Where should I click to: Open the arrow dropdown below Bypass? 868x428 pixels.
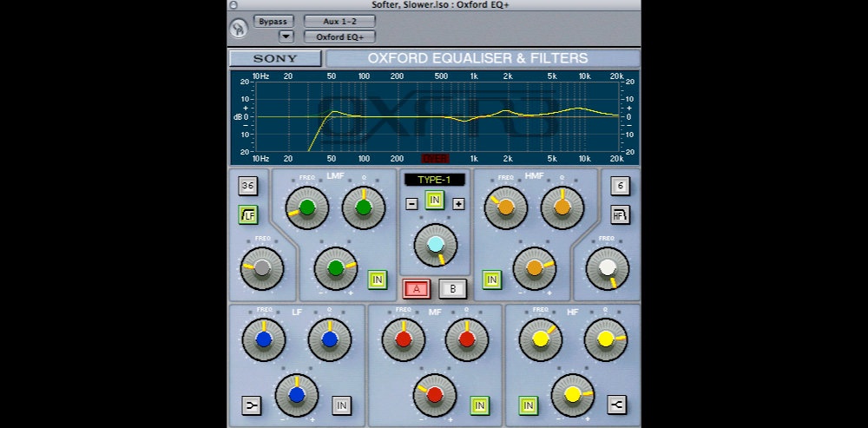(x=286, y=36)
